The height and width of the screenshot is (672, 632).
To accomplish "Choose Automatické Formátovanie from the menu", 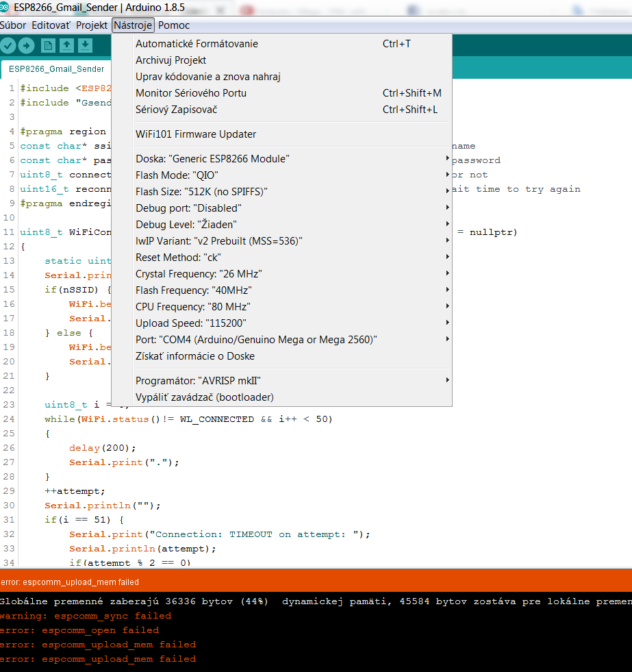I will 197,44.
